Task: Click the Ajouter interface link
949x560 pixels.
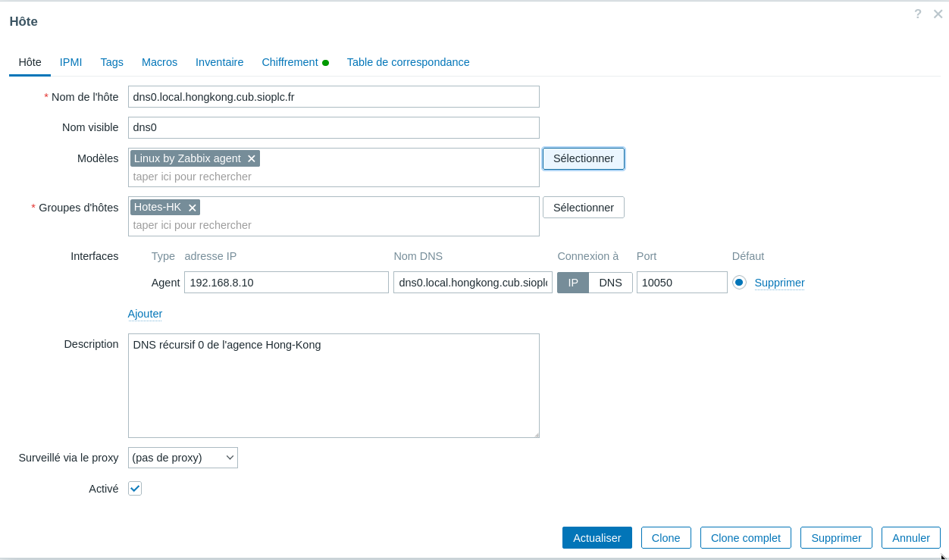Action: (x=145, y=314)
